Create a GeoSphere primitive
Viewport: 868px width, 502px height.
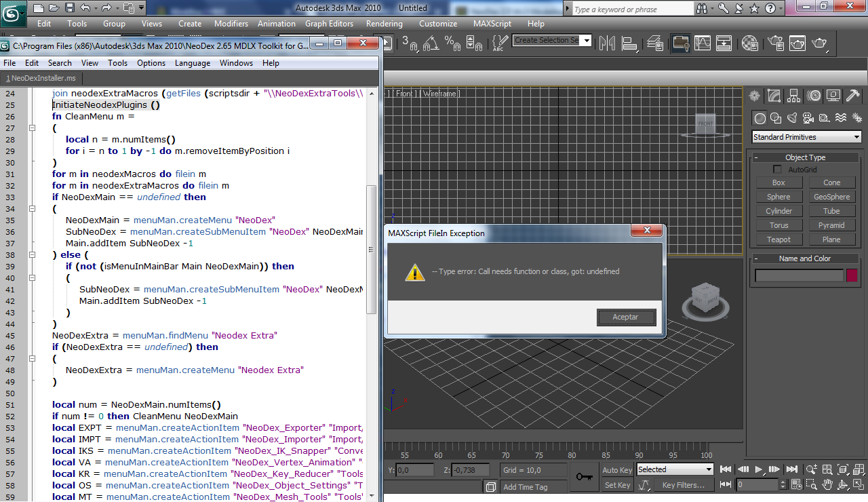tap(832, 197)
